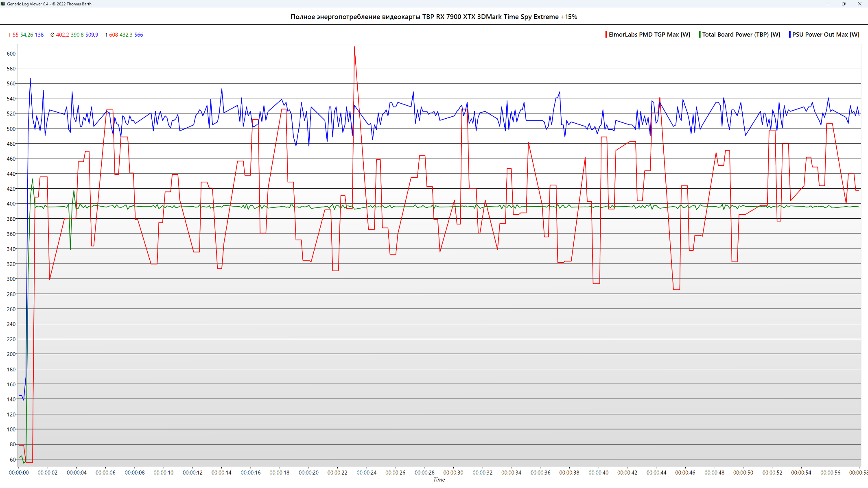Select ElmorLabs PMD TGP Max legend label

point(649,35)
